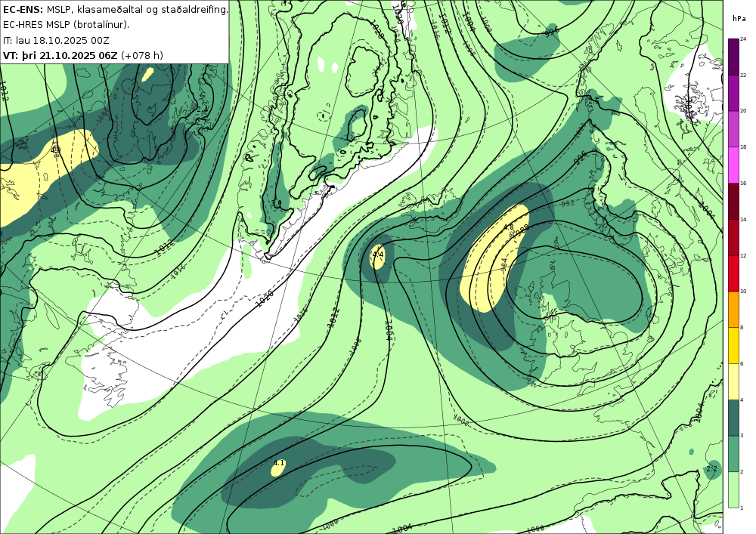
Task: Click the 'hPa' unit label above legend
Action: pyautogui.click(x=738, y=19)
